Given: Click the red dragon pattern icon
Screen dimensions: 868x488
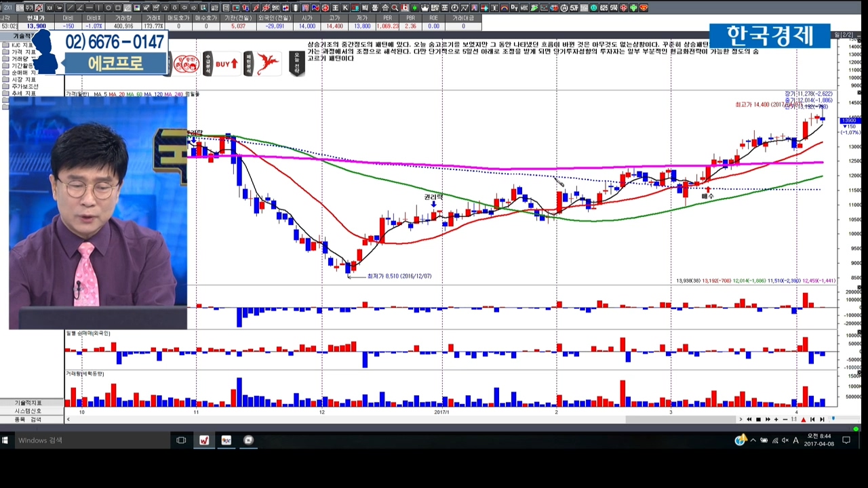Looking at the screenshot, I should [x=267, y=64].
